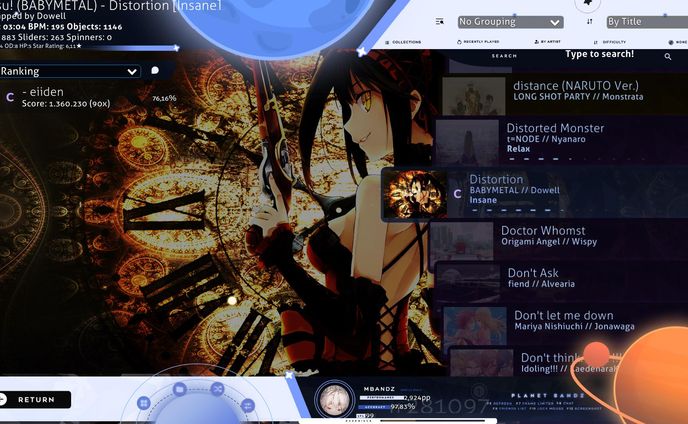This screenshot has width=688, height=424.
Task: Click the Insane difficulty label under Distortion
Action: tap(483, 200)
